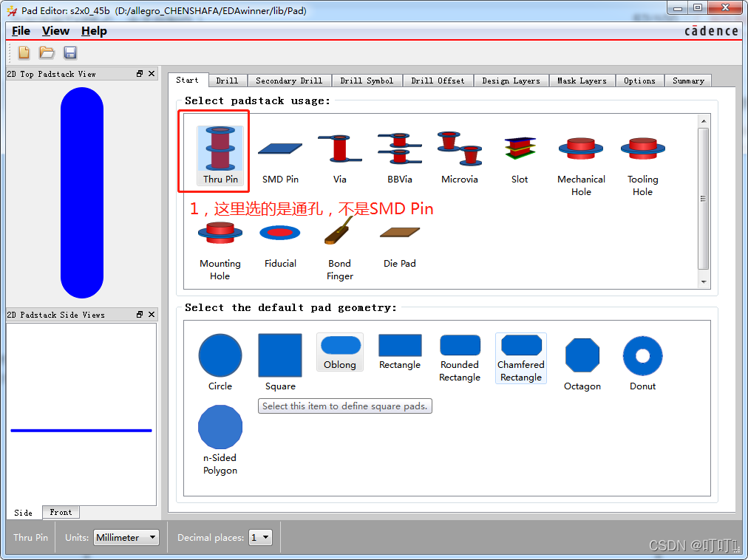Choose the SMD Pin padstack type
Screen dimensions: 748x560
point(280,163)
